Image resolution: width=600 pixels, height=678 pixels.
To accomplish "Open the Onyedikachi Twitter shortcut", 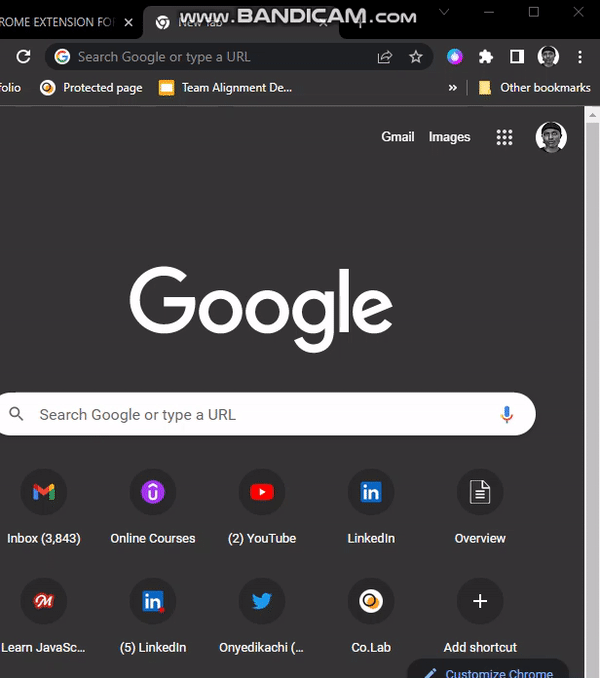I will [x=262, y=617].
